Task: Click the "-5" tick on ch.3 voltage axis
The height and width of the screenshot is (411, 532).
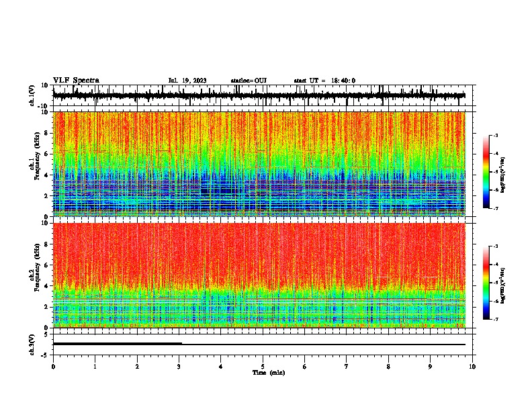Action: pyautogui.click(x=46, y=355)
